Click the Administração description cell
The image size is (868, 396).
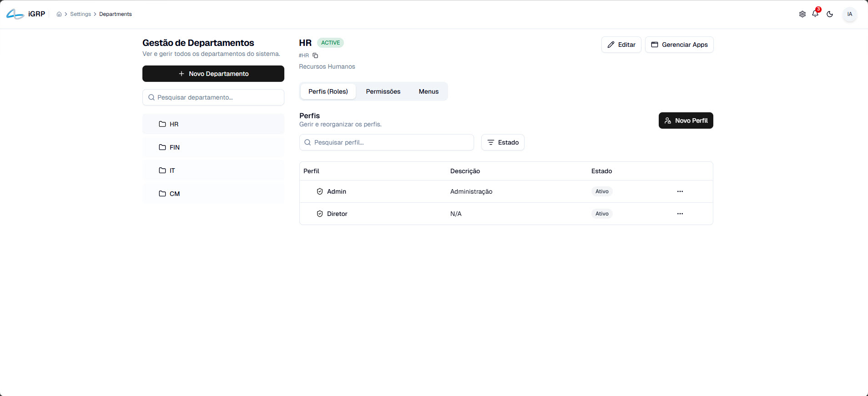point(471,191)
